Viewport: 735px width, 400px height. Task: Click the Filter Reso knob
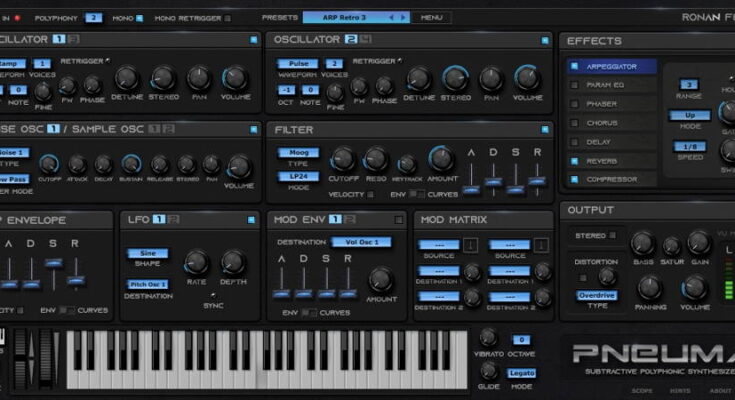coord(376,158)
